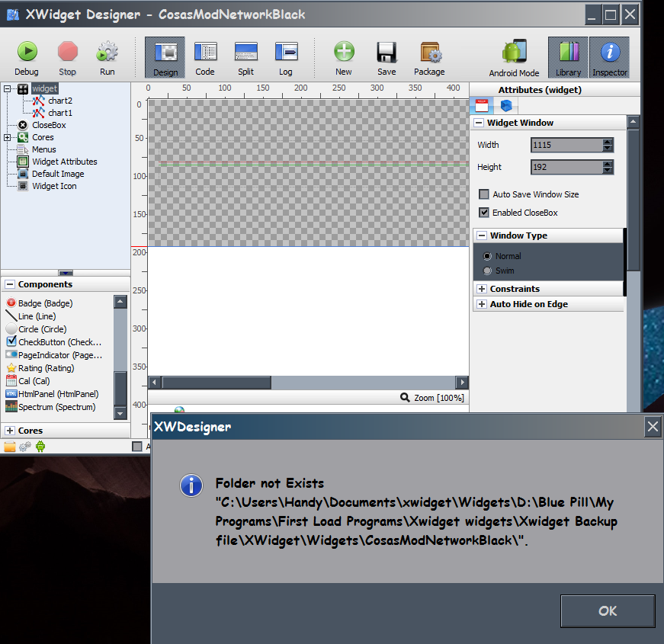Select the Spectrum component
664x644 pixels.
[51, 407]
